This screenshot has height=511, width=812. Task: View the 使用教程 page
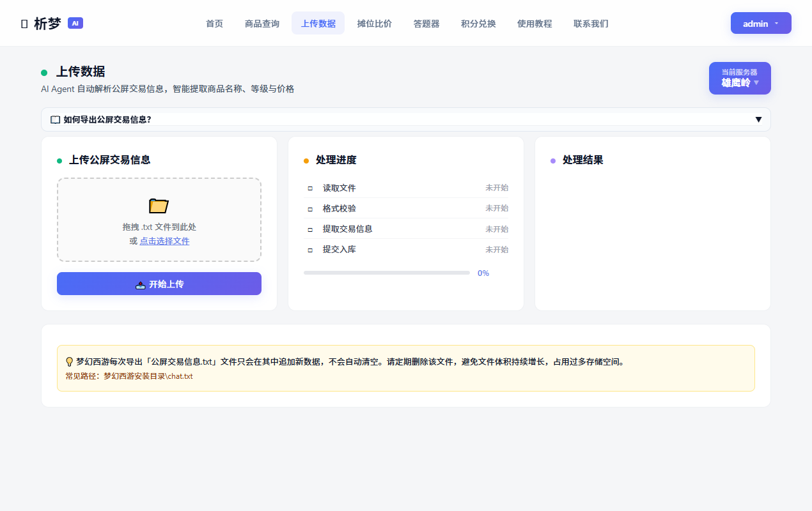535,24
